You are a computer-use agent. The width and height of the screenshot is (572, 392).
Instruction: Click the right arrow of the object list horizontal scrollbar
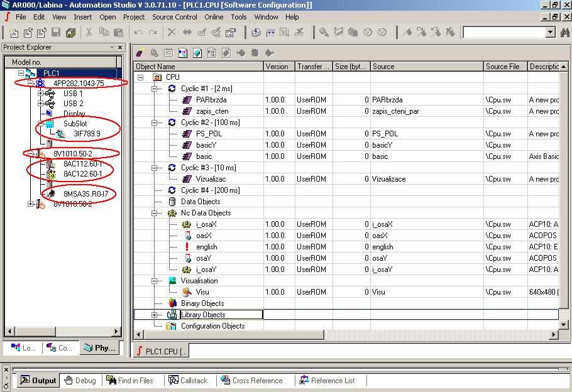coord(554,334)
